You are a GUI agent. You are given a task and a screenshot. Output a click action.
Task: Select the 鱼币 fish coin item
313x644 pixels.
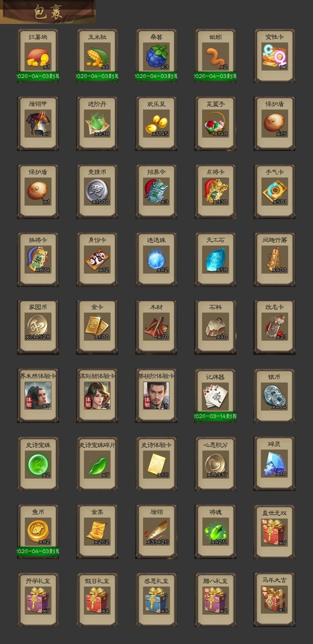click(38, 532)
